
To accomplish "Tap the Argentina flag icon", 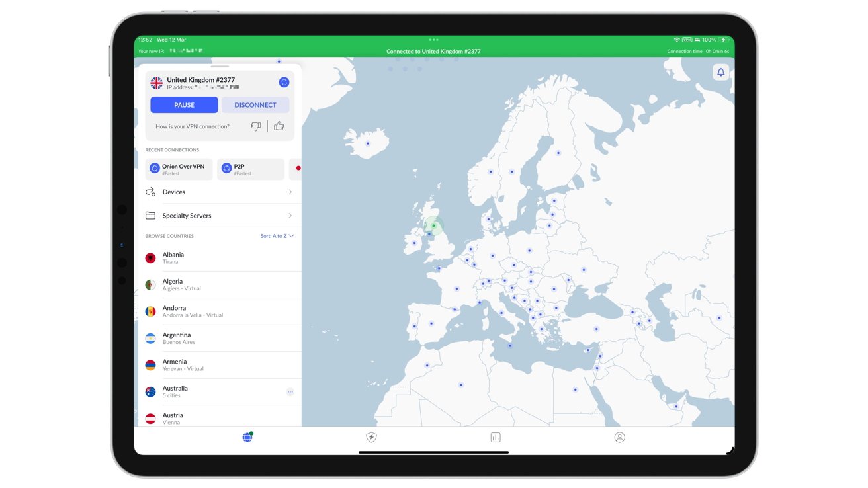I will click(150, 339).
